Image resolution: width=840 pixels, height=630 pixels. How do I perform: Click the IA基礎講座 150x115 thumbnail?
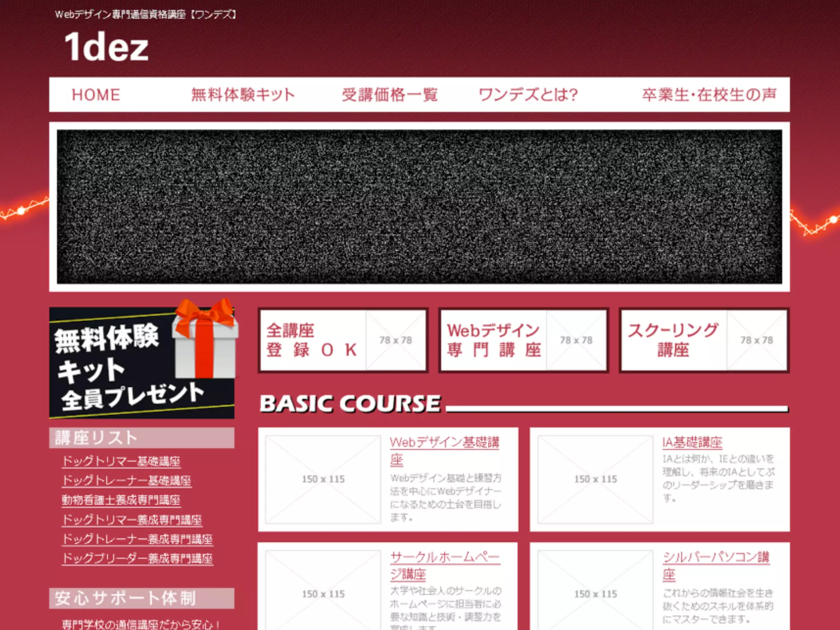[595, 479]
